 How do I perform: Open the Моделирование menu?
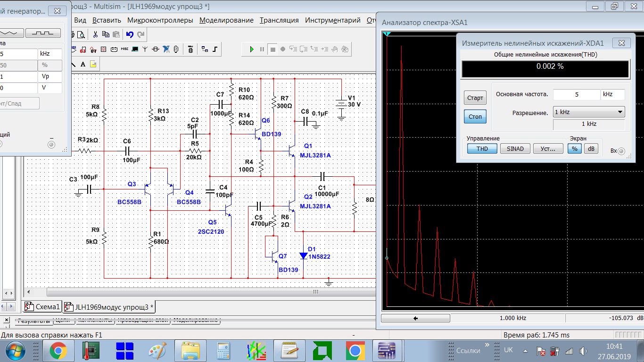[226, 20]
